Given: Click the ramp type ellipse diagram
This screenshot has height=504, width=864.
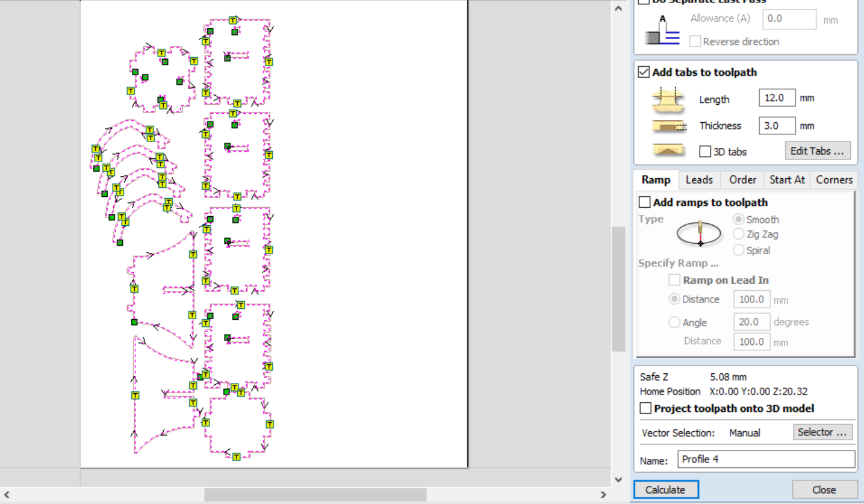Looking at the screenshot, I should 700,234.
